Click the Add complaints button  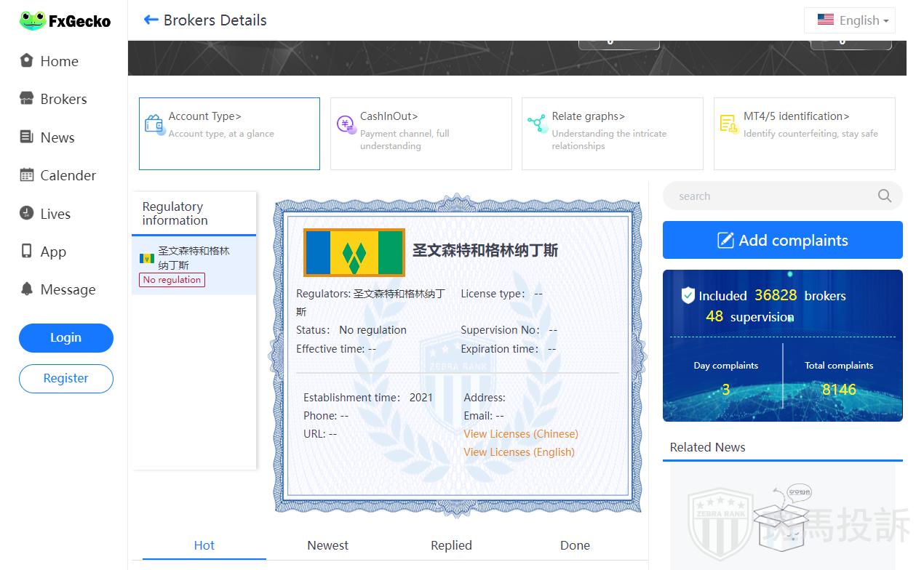pos(782,240)
